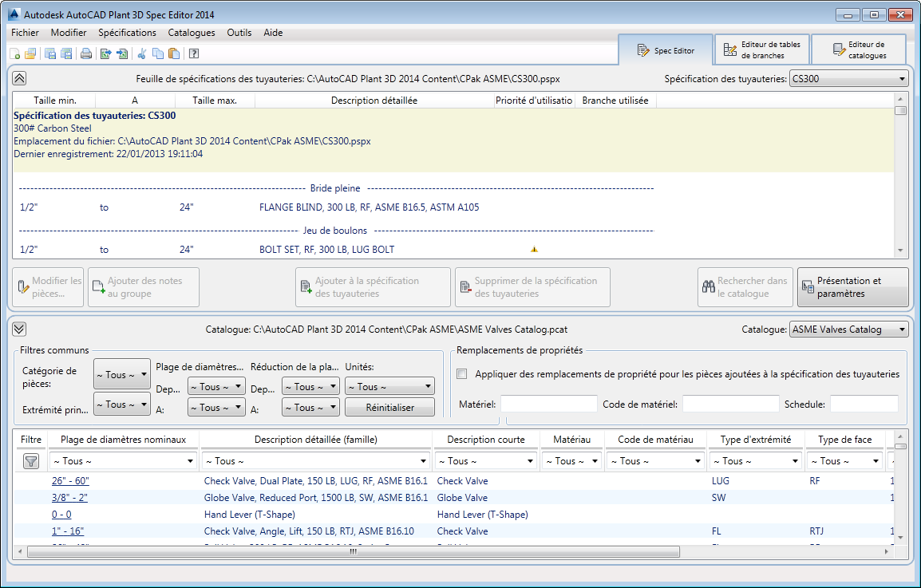Click the new spec file icon
Image resolution: width=921 pixels, height=588 pixels.
pyautogui.click(x=15, y=54)
